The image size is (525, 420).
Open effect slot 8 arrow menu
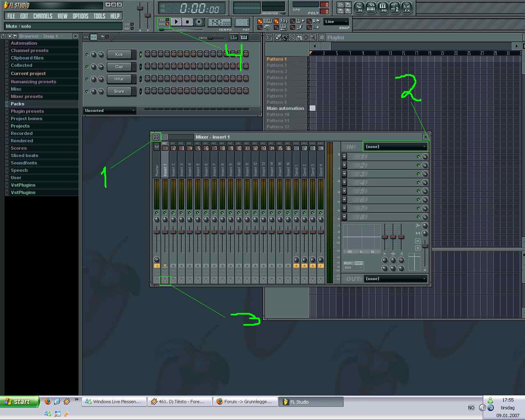click(344, 217)
